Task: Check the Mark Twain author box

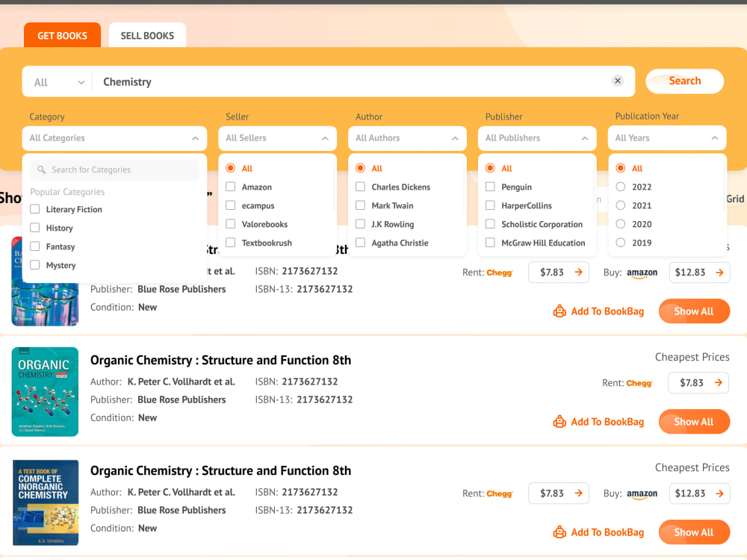Action: point(361,205)
